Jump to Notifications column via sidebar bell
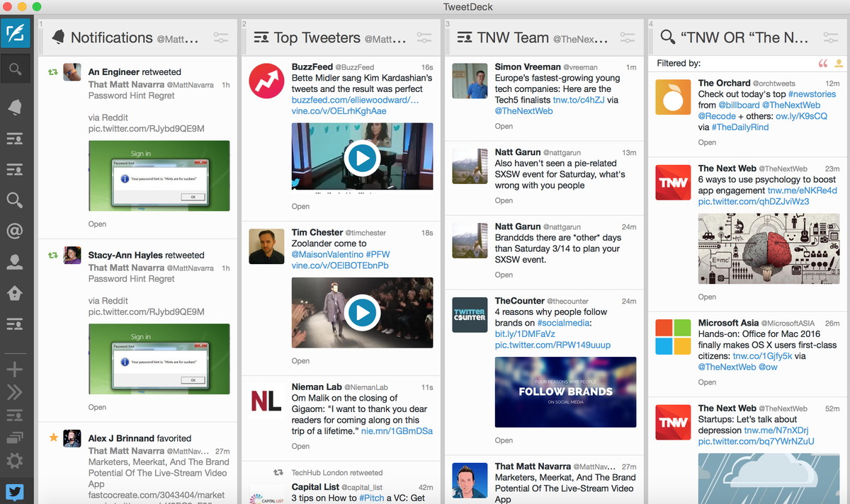This screenshot has height=504, width=850. point(15,106)
